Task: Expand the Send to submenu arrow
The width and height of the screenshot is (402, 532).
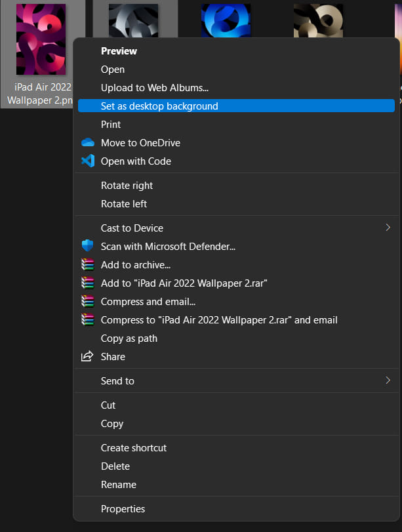Action: (388, 380)
